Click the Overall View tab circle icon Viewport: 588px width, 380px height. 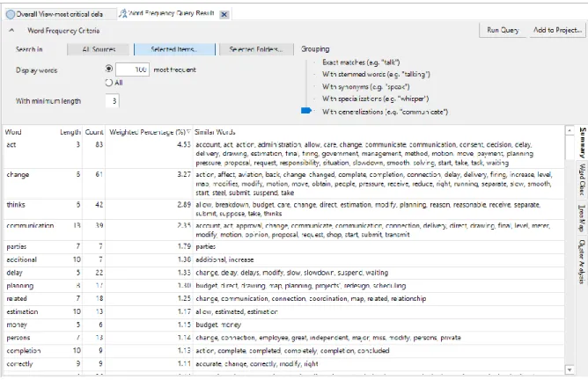point(11,14)
